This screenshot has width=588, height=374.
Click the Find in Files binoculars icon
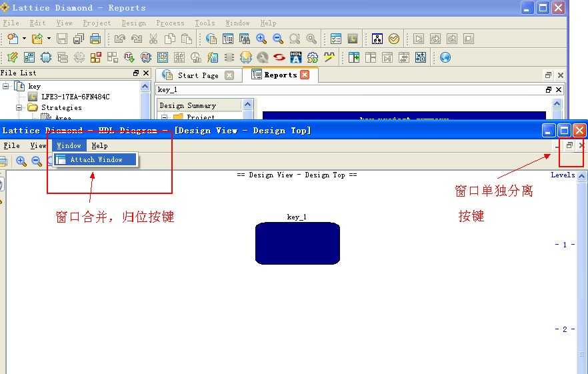pyautogui.click(x=244, y=39)
